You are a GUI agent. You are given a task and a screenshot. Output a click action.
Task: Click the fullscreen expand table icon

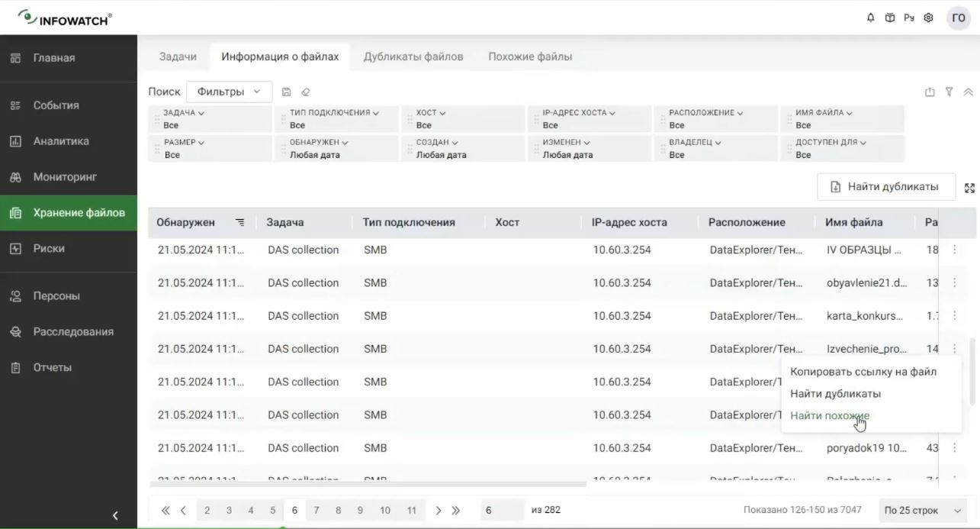(x=969, y=188)
